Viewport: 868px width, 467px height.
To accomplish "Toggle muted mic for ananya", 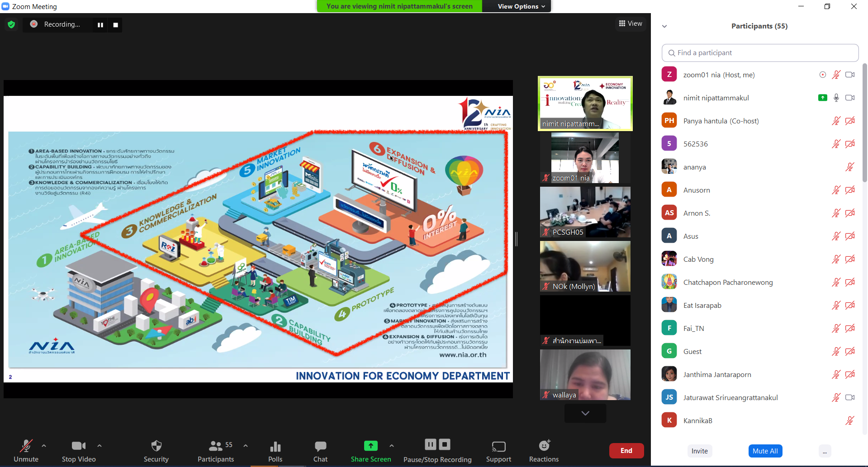I will tap(850, 167).
